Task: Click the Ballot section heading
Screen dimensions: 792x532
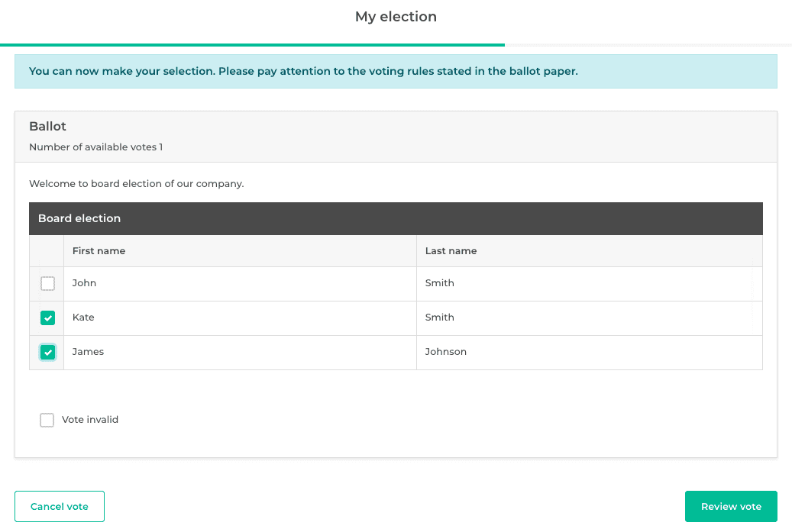Action: 47,127
